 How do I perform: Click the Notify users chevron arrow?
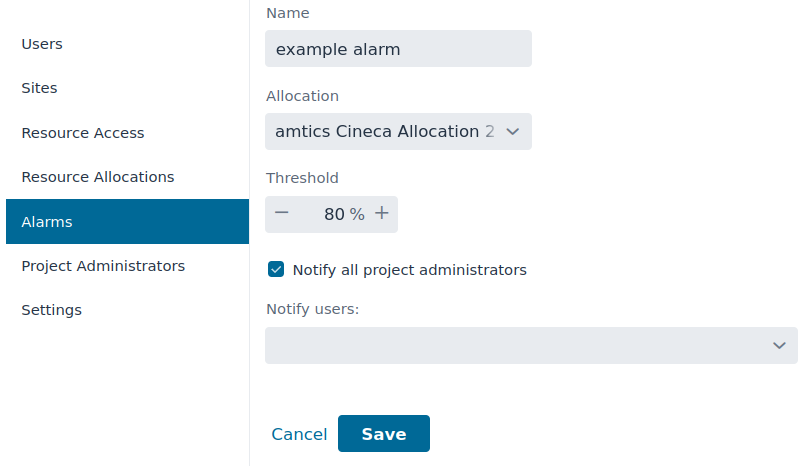click(780, 345)
